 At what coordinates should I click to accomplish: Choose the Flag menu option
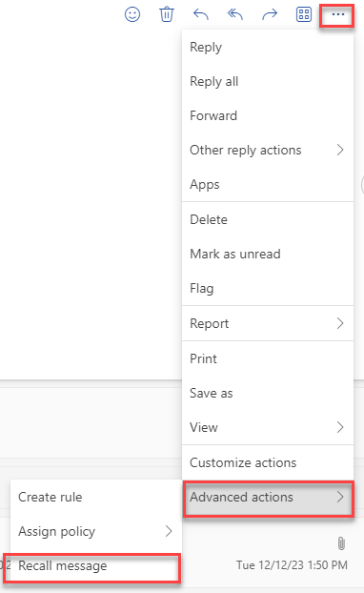coord(268,288)
